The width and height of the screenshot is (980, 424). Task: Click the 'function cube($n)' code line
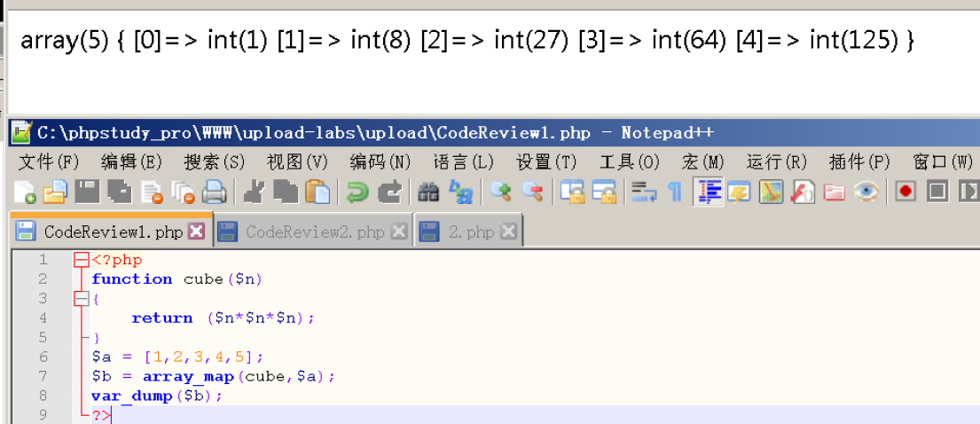point(176,279)
